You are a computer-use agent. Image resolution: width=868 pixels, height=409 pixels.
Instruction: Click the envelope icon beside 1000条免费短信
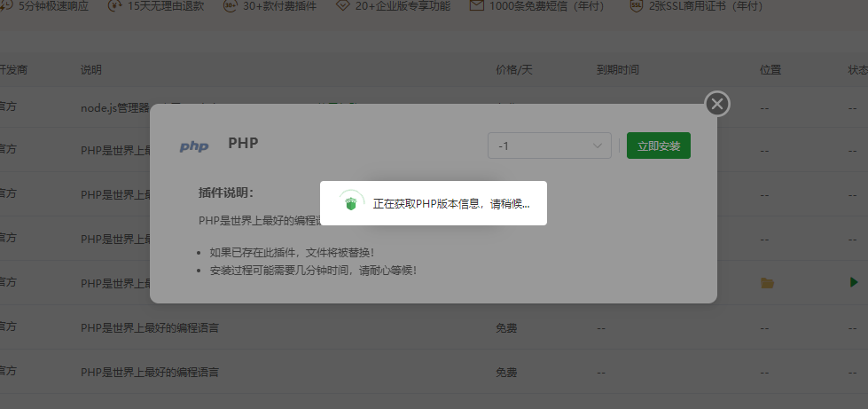point(477,6)
